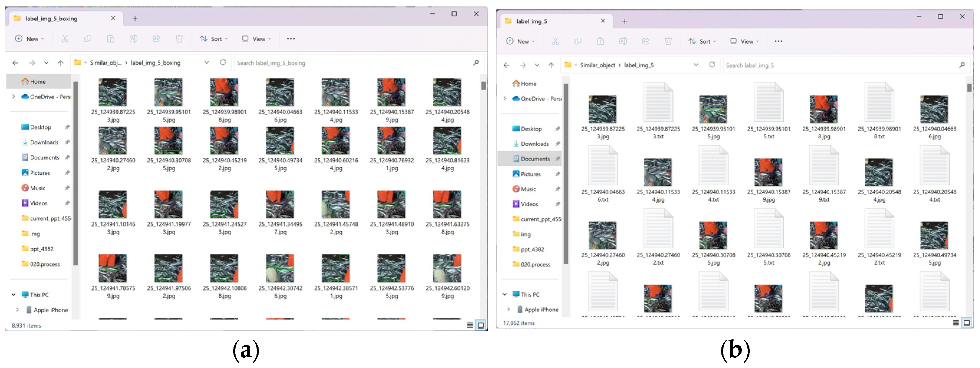Click the Share icon in the label_img_5 toolbar
Screen dimensions: 980x368
point(646,42)
